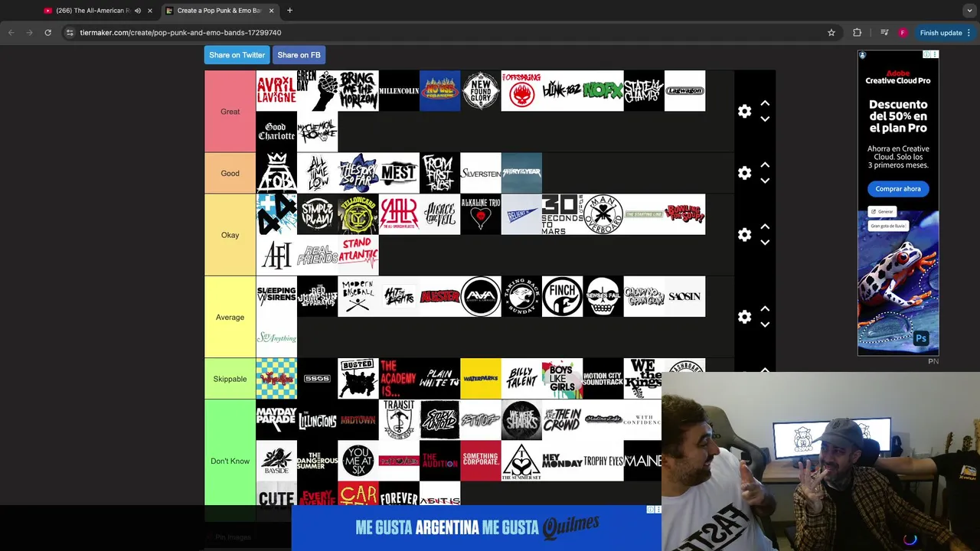
Task: Move Good tier up with arrow
Action: (764, 165)
